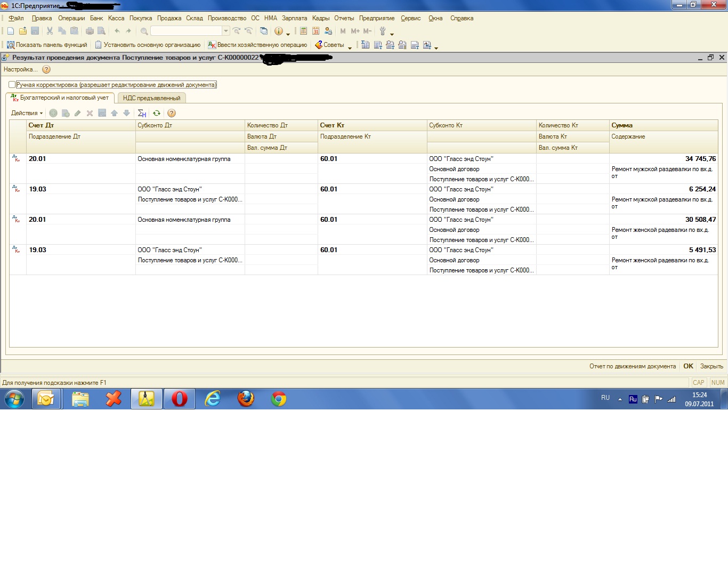
Task: Expand the Действия dropdown menu
Action: tap(27, 113)
